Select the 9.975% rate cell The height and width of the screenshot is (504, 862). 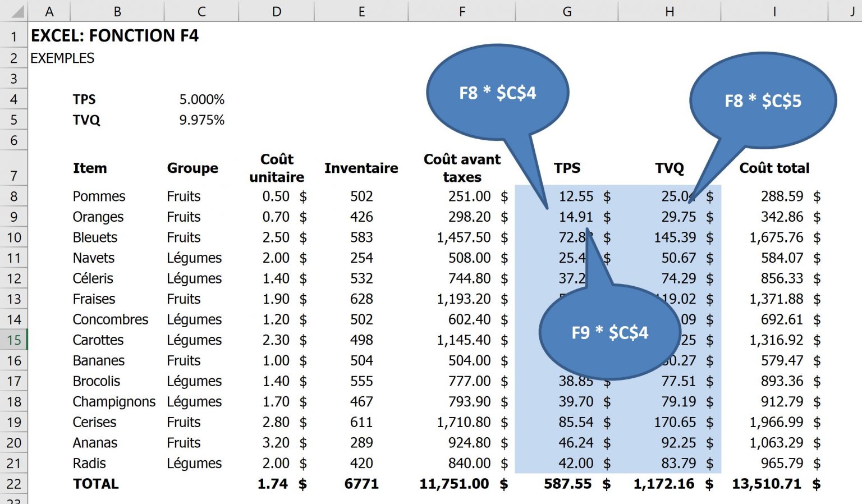[x=201, y=120]
